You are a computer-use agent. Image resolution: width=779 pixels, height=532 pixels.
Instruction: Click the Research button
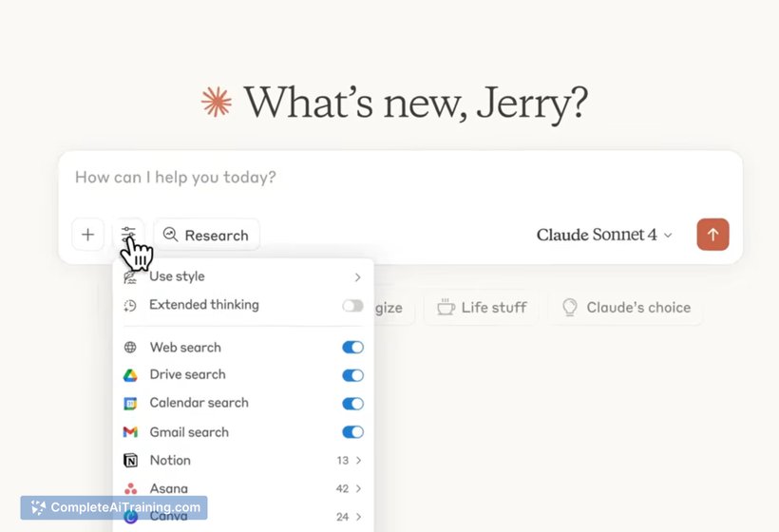tap(206, 235)
